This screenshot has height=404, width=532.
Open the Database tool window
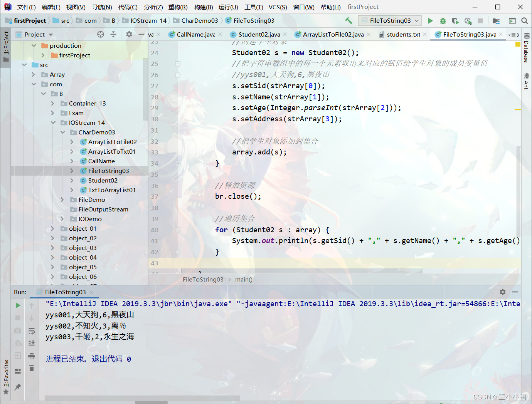tap(526, 47)
